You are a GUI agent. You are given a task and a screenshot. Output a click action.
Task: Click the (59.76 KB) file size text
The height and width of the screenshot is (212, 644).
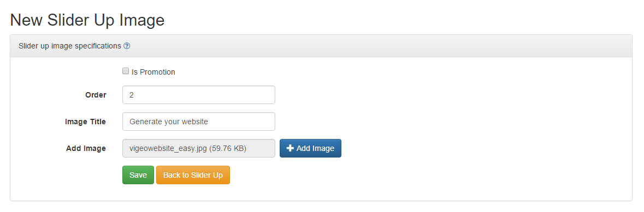[x=228, y=148]
